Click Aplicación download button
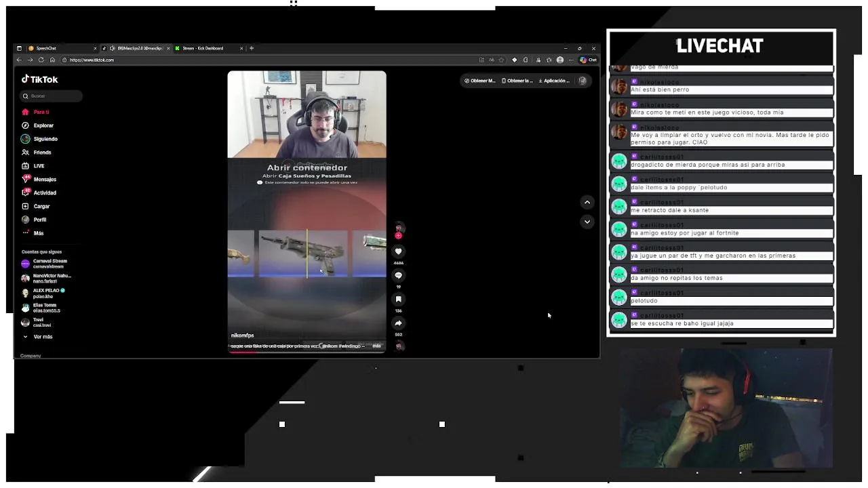The image size is (868, 488). point(554,81)
